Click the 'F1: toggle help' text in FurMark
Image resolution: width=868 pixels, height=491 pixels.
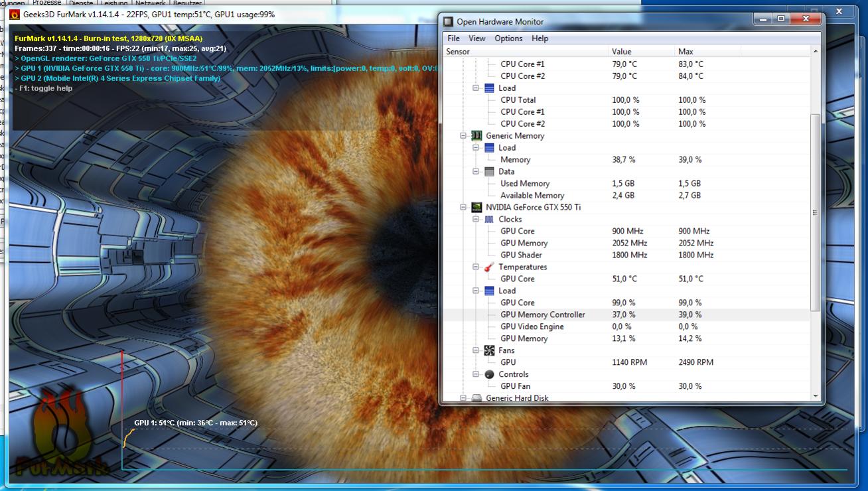(x=44, y=88)
